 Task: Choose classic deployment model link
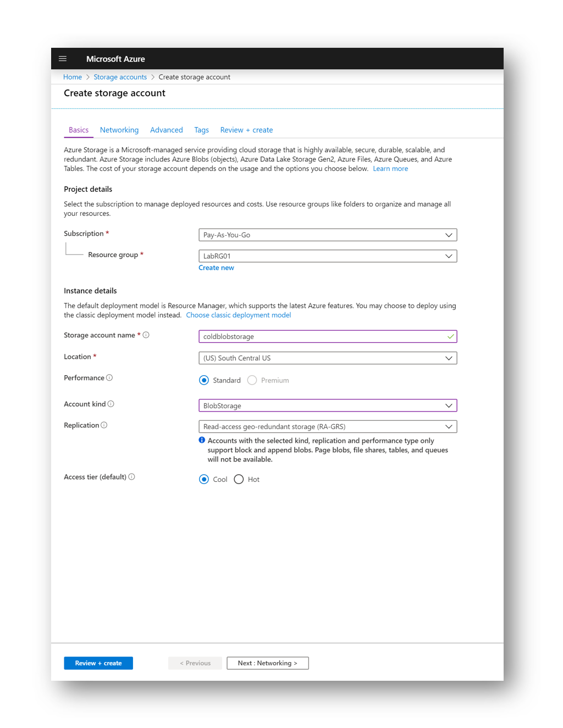click(x=239, y=315)
